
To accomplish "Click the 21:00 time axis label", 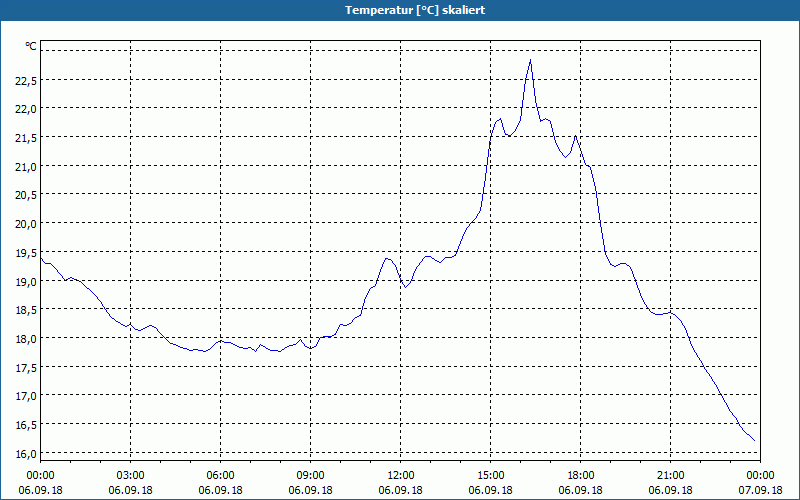I will 670,476.
